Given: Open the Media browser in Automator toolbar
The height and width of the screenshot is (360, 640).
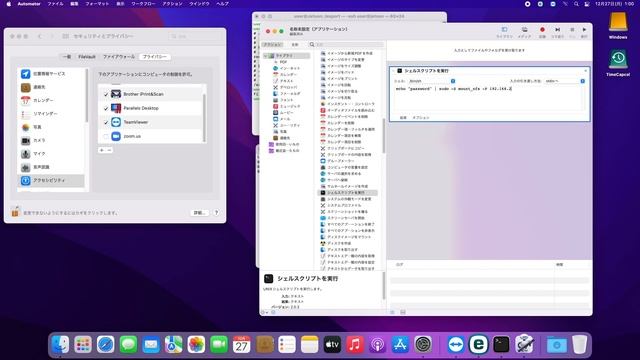Looking at the screenshot, I should coord(524,30).
